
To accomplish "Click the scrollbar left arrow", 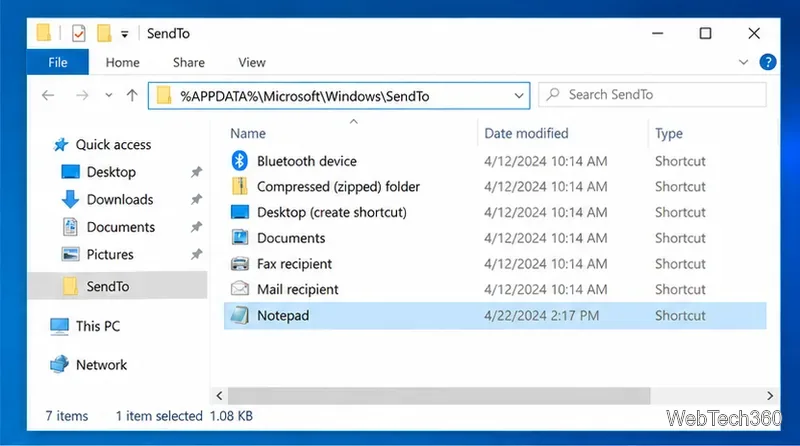I will coord(219,395).
